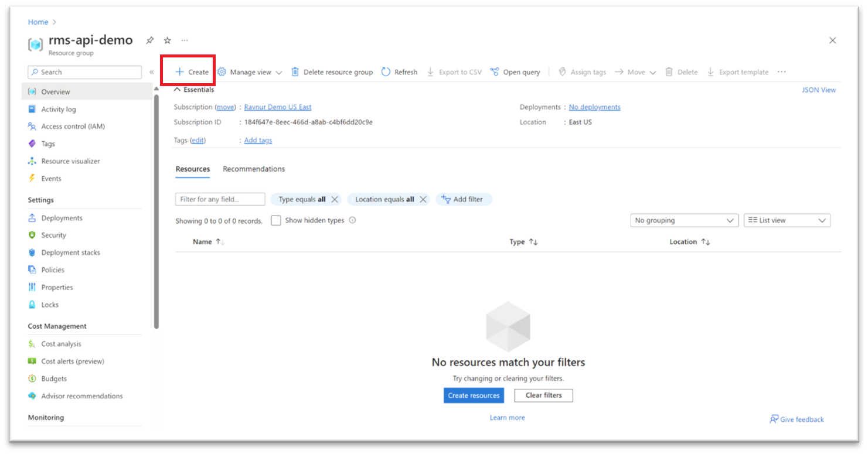Refresh the resource group view
Screen dimensions: 868x454
tap(399, 72)
